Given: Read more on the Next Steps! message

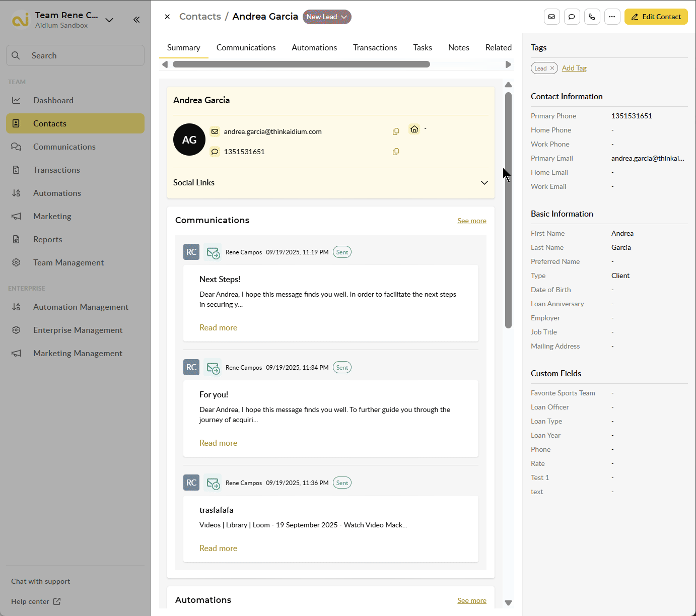Looking at the screenshot, I should tap(218, 327).
